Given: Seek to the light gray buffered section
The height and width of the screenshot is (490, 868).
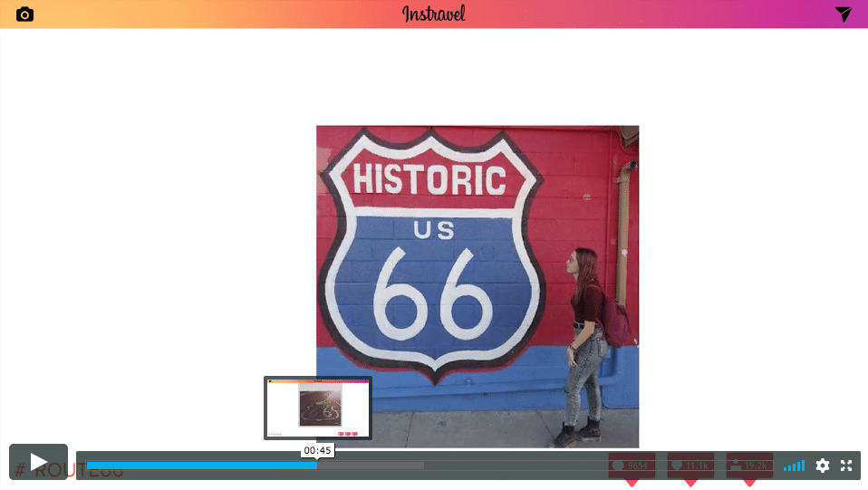Looking at the screenshot, I should 371,466.
